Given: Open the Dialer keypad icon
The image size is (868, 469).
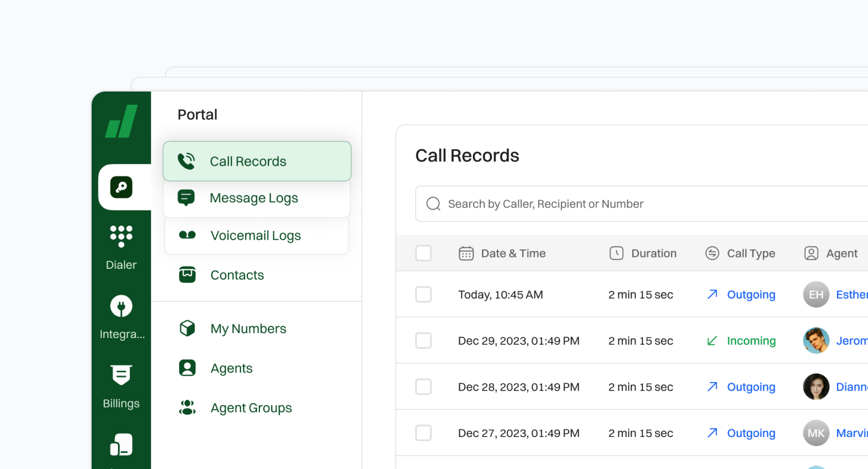Looking at the screenshot, I should [121, 236].
